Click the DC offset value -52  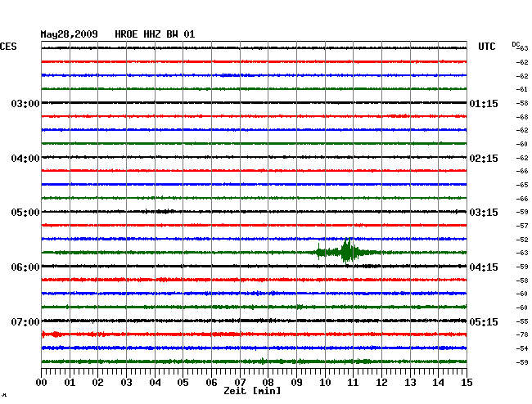(522, 240)
